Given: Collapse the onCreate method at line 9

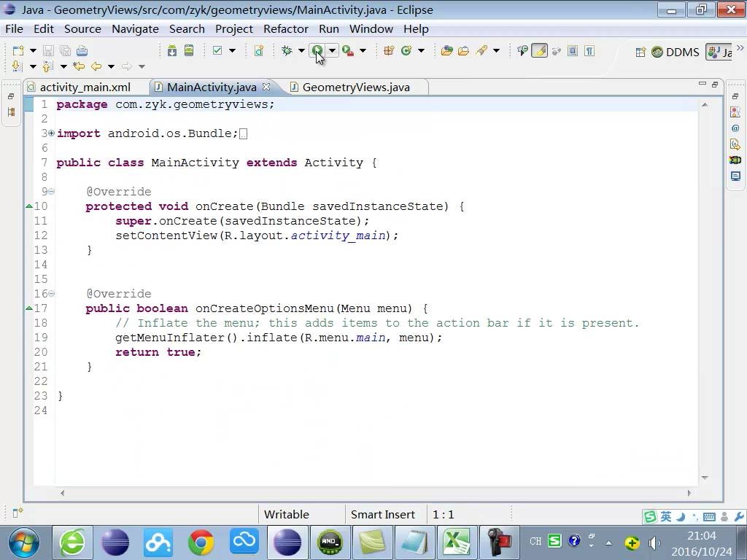Looking at the screenshot, I should (51, 192).
